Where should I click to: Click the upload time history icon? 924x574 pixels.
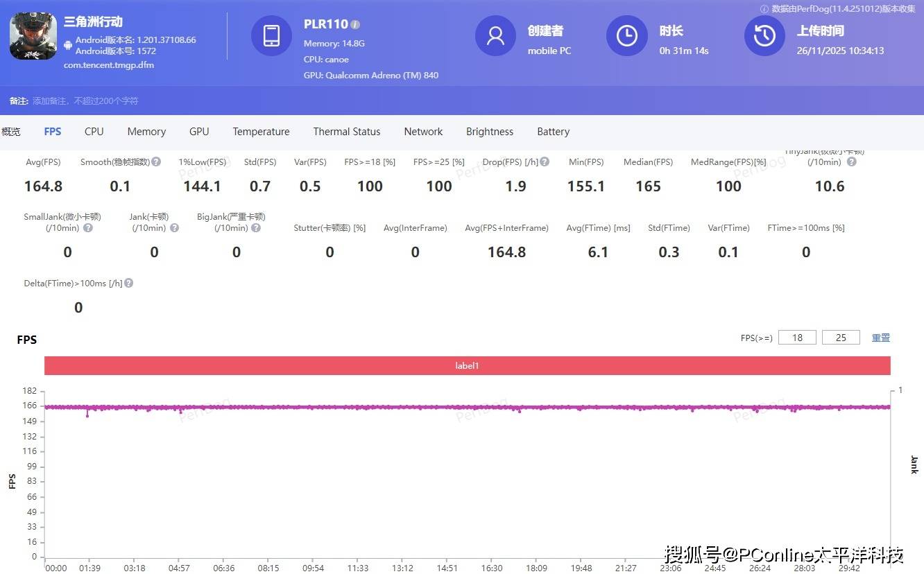point(764,36)
